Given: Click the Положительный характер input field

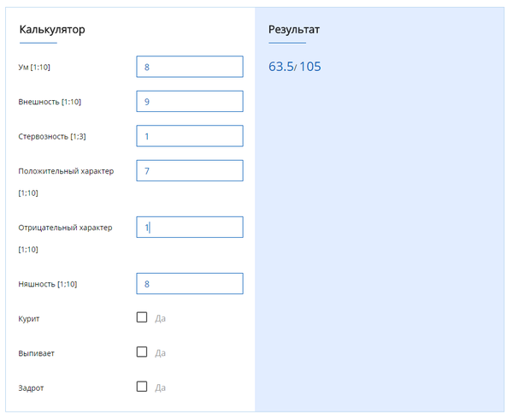Looking at the screenshot, I should pos(189,171).
